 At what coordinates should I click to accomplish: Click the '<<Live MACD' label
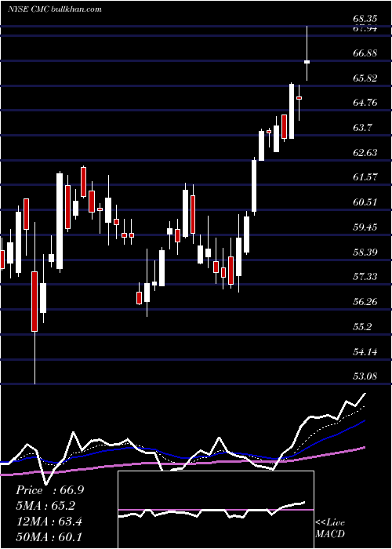[x=330, y=528]
